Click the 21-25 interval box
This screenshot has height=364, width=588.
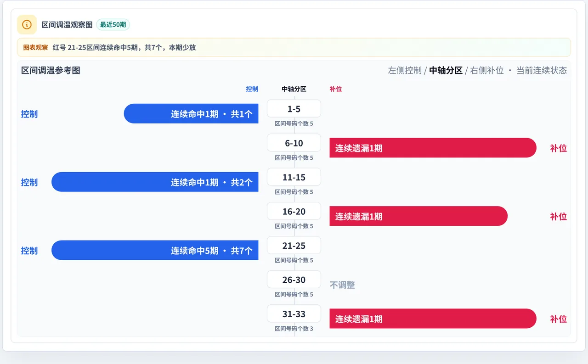(x=294, y=246)
